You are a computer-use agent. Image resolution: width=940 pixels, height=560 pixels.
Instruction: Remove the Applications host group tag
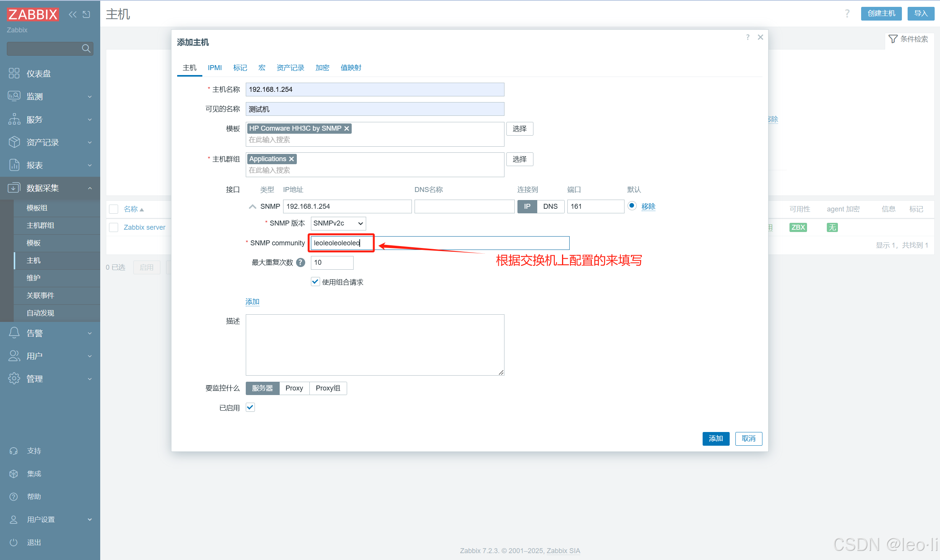coord(291,159)
